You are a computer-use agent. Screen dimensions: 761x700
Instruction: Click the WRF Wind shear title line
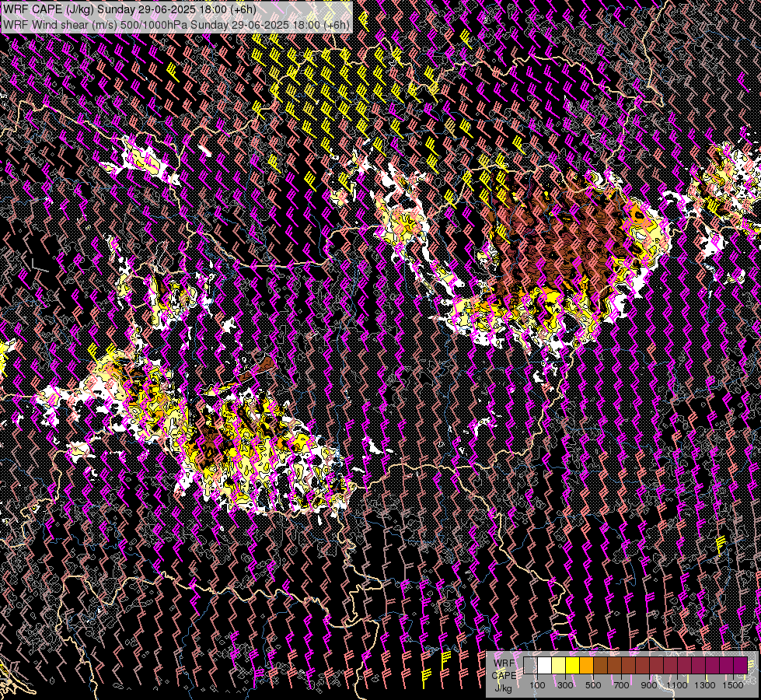[x=176, y=25]
